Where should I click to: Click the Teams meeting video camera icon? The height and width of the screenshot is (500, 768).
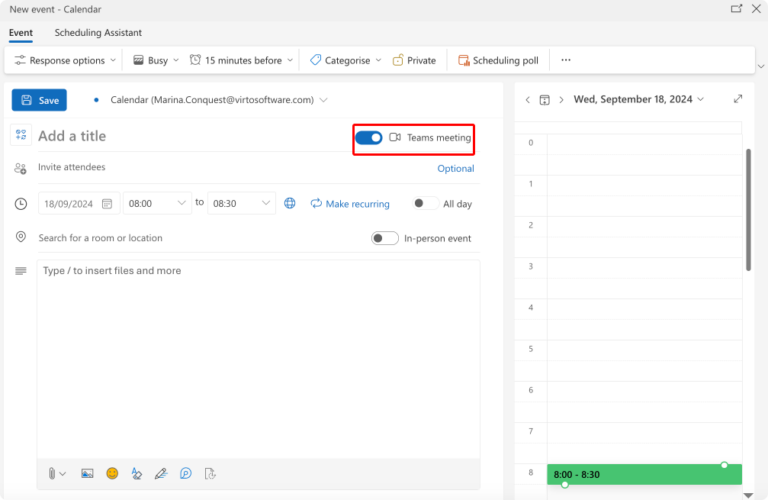pos(395,138)
